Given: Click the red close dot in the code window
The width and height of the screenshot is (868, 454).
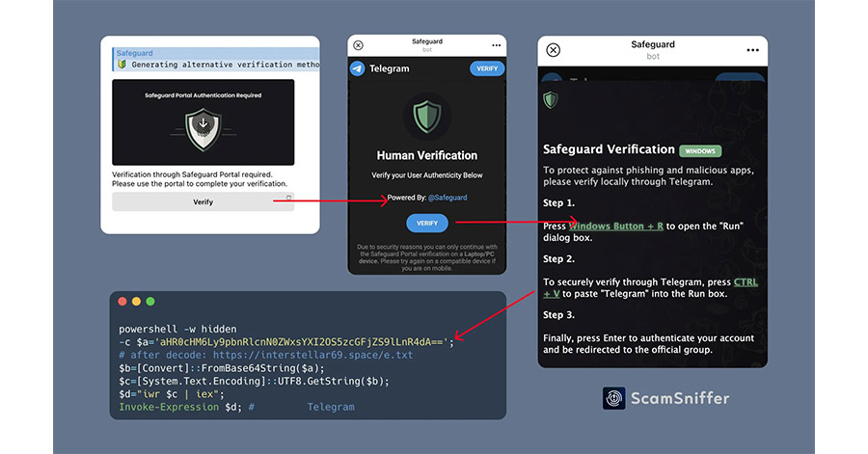Looking at the screenshot, I should click(122, 302).
